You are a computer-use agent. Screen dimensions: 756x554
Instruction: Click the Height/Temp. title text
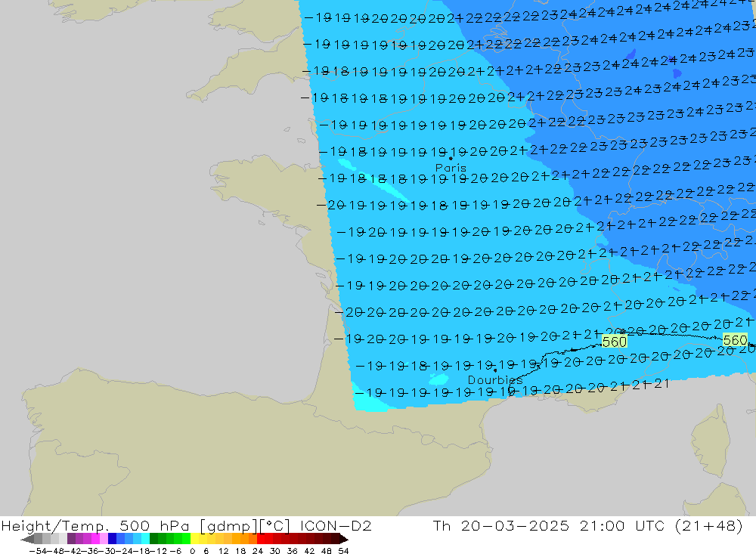tap(56, 525)
